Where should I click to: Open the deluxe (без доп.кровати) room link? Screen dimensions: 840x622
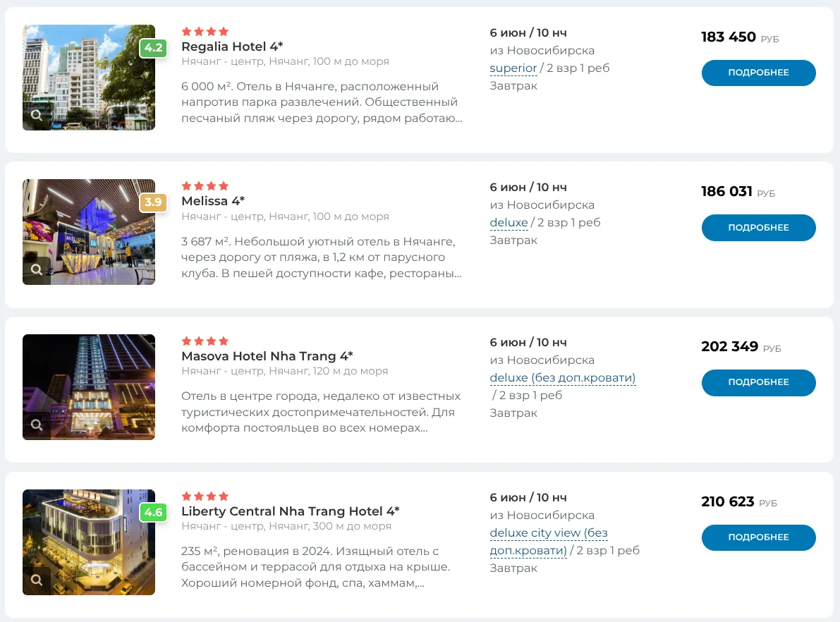point(563,378)
